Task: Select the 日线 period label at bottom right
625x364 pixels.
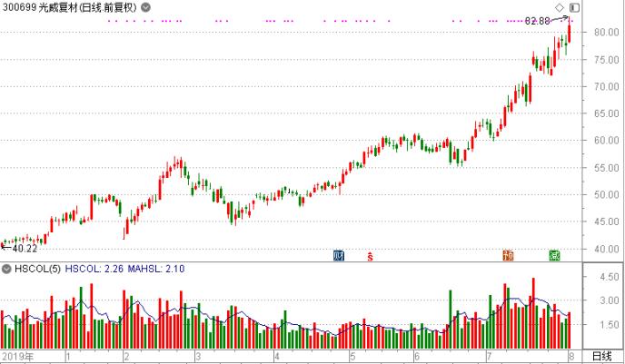Action: coord(602,355)
